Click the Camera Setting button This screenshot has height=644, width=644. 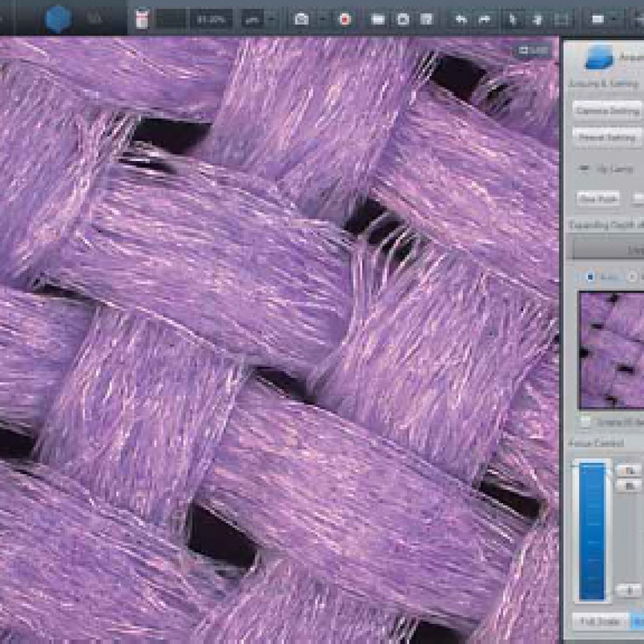click(607, 111)
